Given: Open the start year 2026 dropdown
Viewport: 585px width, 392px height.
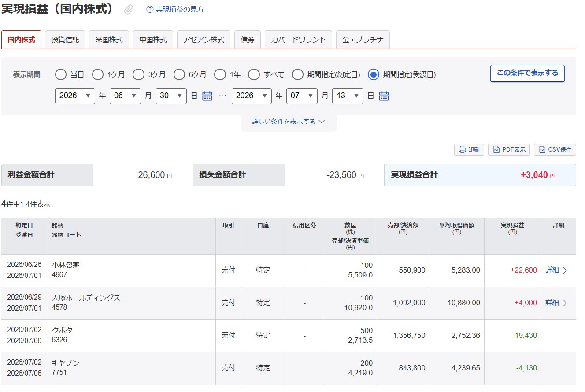Looking at the screenshot, I should click(75, 96).
